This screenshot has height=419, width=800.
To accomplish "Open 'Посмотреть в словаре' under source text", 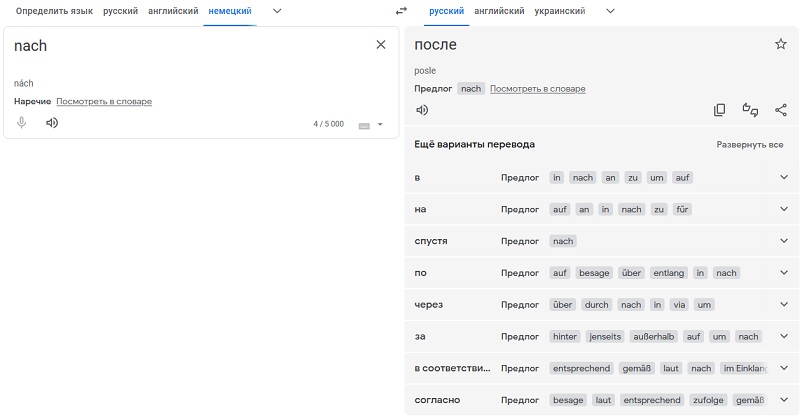I will pos(104,101).
